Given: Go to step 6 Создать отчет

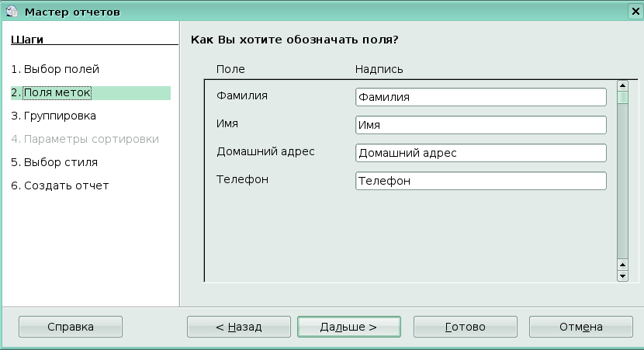Looking at the screenshot, I should (x=60, y=185).
